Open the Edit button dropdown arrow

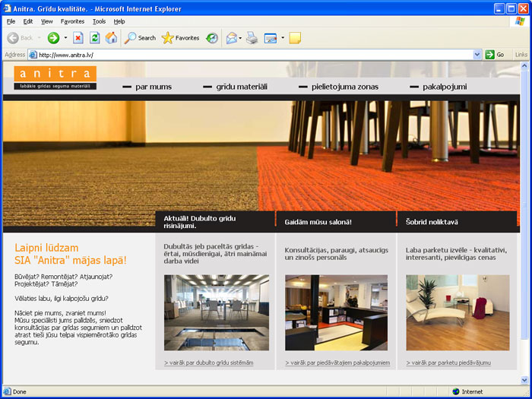282,38
